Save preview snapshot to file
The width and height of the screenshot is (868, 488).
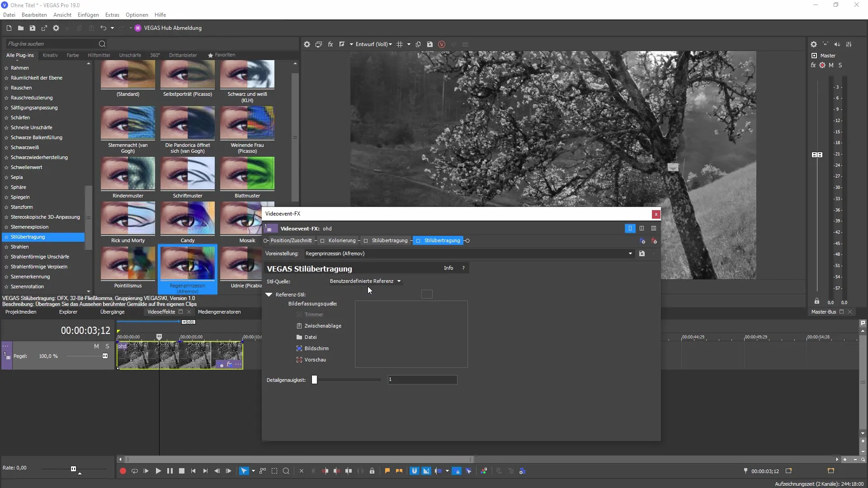pos(430,44)
